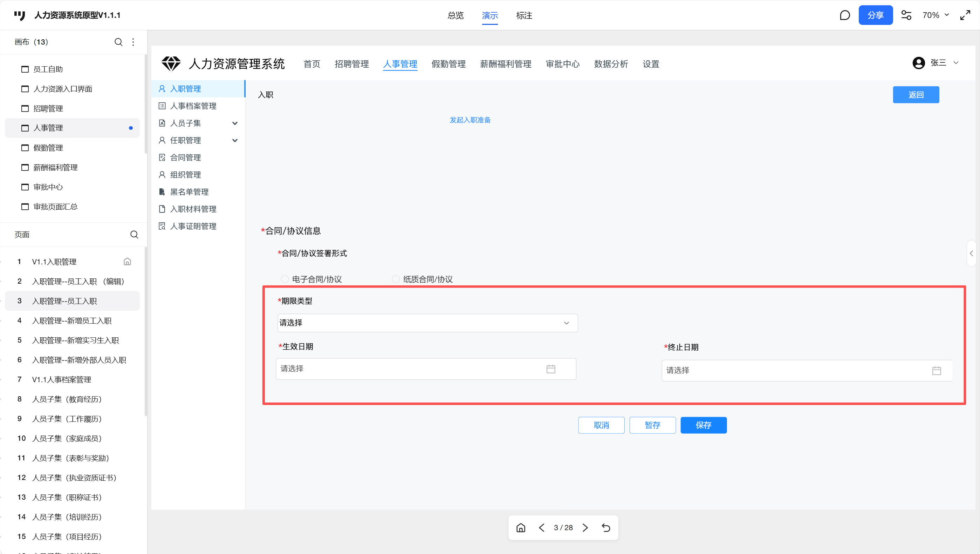Image resolution: width=980 pixels, height=554 pixels.
Task: Open calendar picker for 终止日期
Action: [x=936, y=371]
